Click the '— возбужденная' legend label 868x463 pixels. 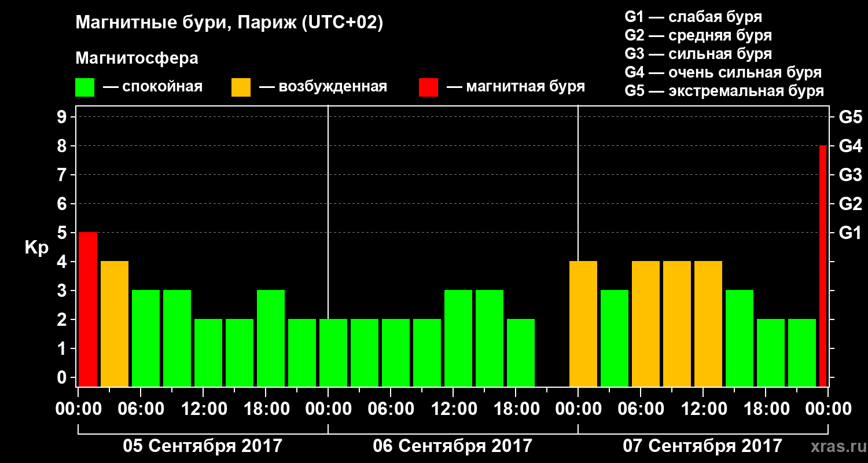click(323, 87)
